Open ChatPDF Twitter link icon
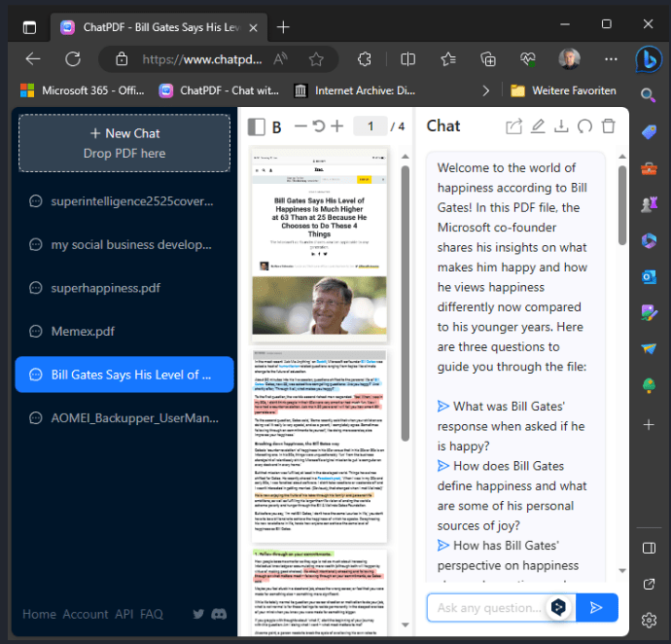 click(198, 614)
